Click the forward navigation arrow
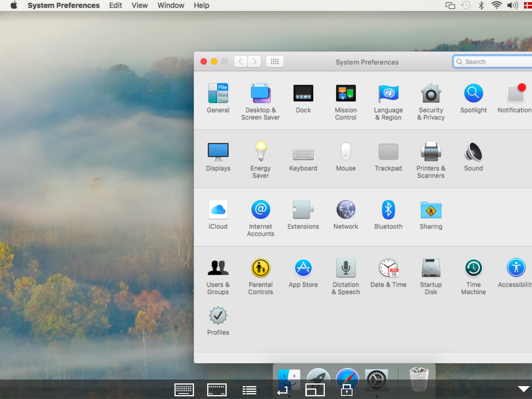The height and width of the screenshot is (399, 532). pos(255,62)
